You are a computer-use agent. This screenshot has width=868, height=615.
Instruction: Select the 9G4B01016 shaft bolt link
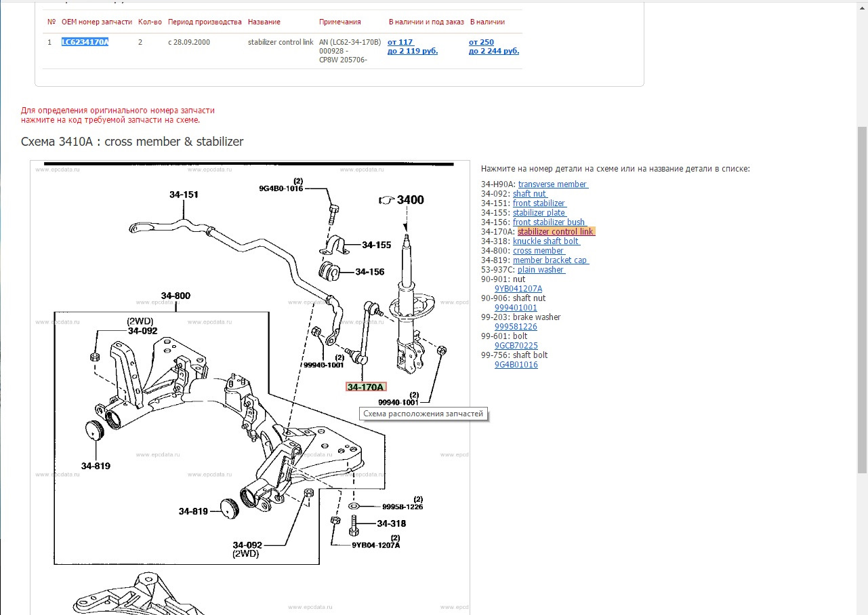(x=516, y=365)
